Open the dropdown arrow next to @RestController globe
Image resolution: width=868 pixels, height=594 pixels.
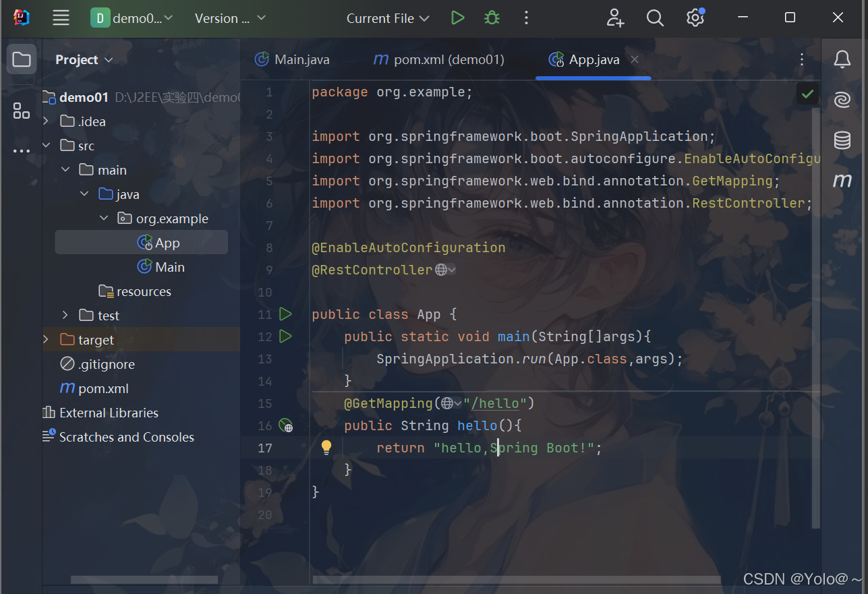point(453,270)
